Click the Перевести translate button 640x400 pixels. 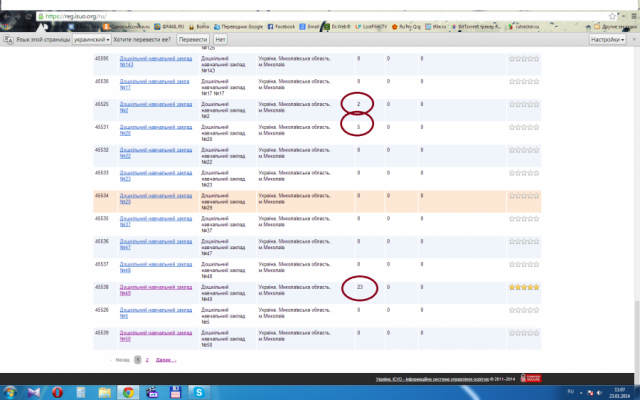coord(192,40)
